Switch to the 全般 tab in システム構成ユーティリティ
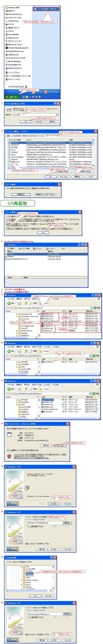Screen dimensions: 103x644 click(8, 136)
